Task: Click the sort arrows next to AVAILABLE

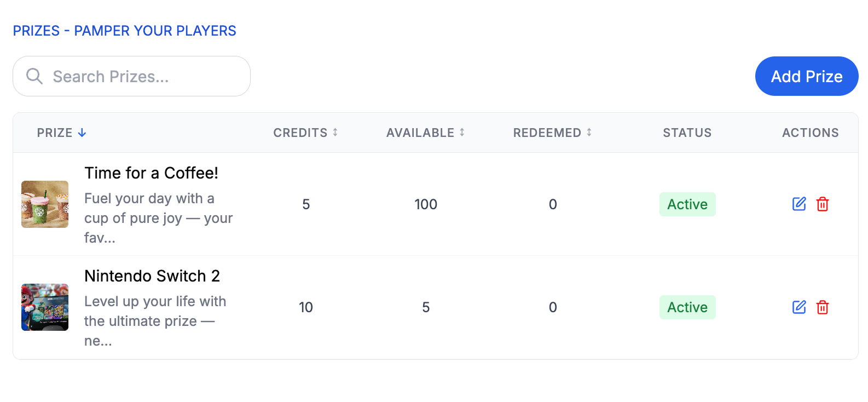Action: click(462, 132)
